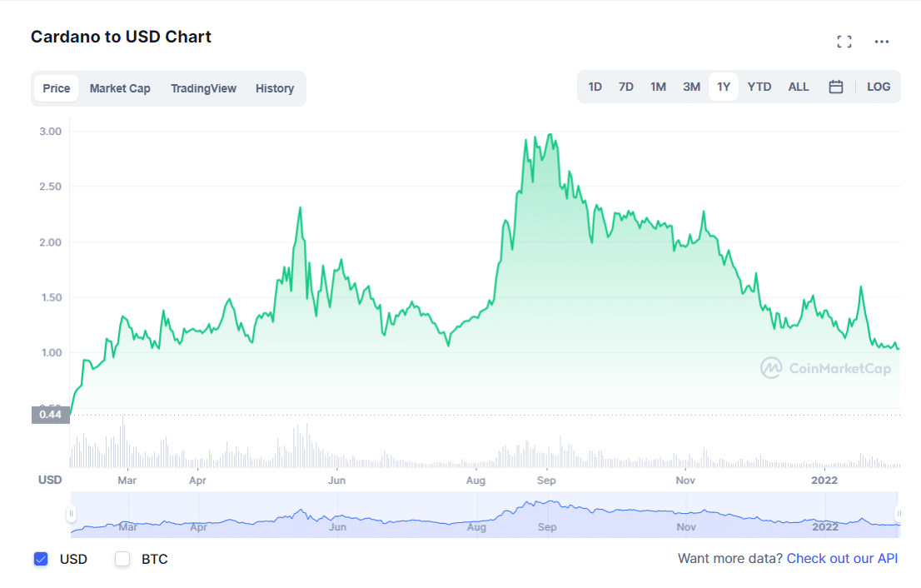Click the USD label beside the volume bars
Viewport: 921px width, 588px height.
click(50, 481)
